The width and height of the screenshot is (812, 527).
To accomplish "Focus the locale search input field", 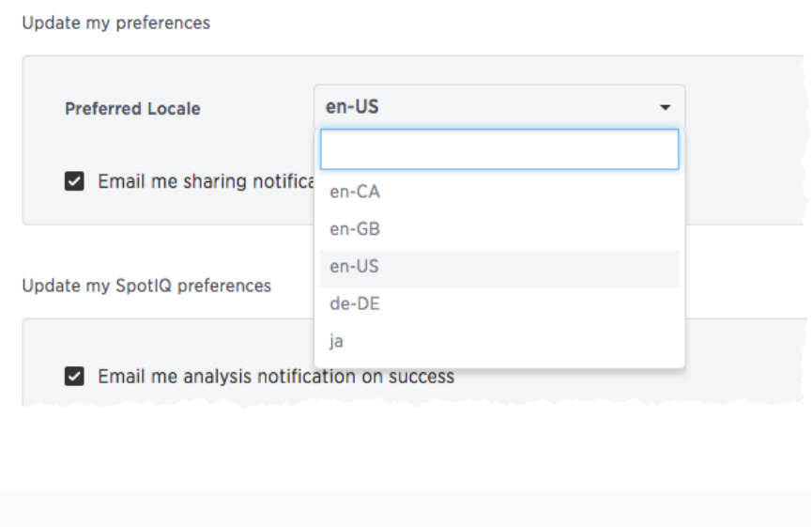I will pyautogui.click(x=499, y=149).
